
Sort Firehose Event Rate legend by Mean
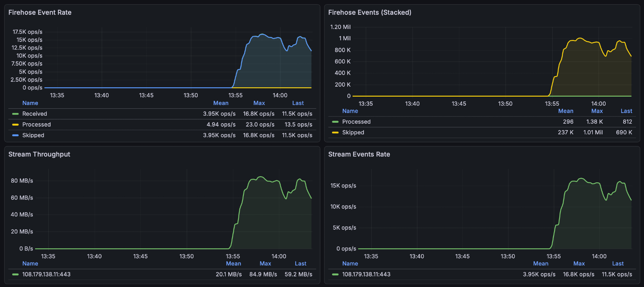pos(221,103)
